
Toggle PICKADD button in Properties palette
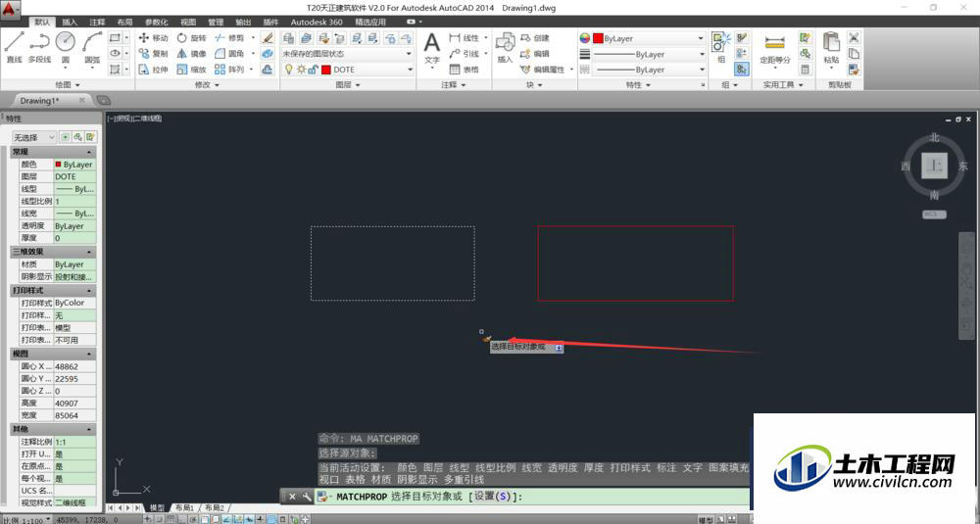point(65,137)
